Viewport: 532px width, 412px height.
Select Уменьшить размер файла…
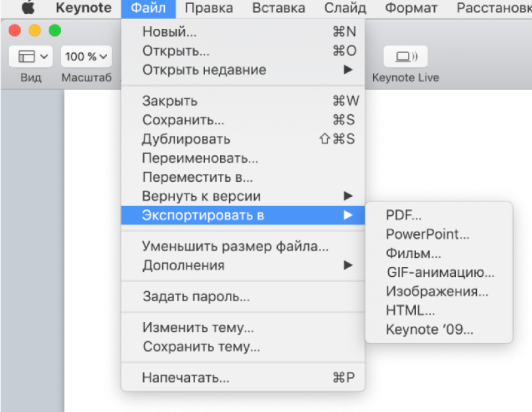tap(243, 246)
